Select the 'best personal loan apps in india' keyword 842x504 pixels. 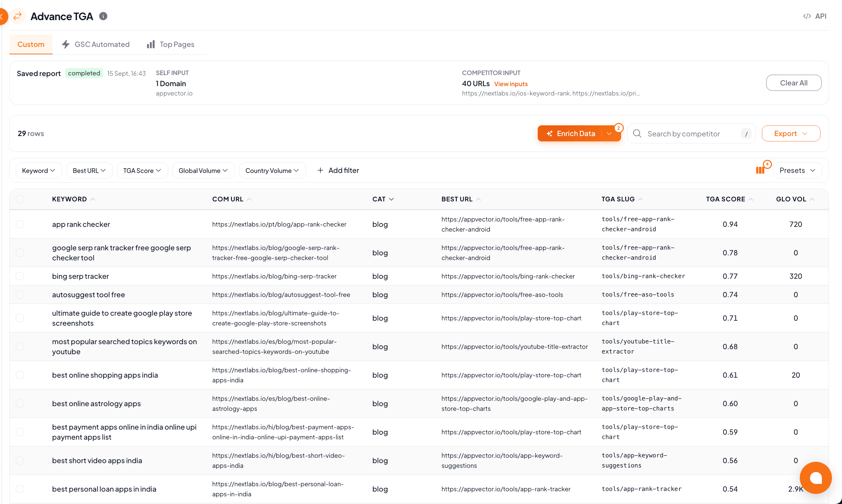point(104,489)
